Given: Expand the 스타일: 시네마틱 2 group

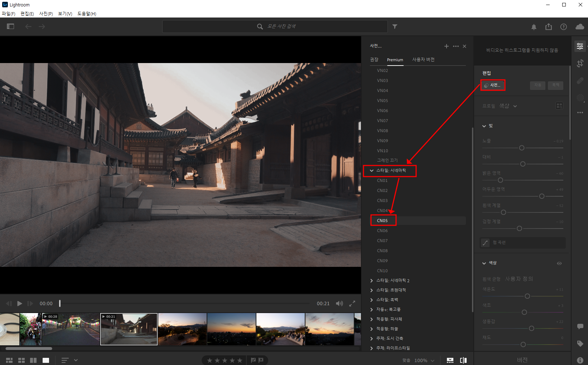Looking at the screenshot, I should pos(371,280).
